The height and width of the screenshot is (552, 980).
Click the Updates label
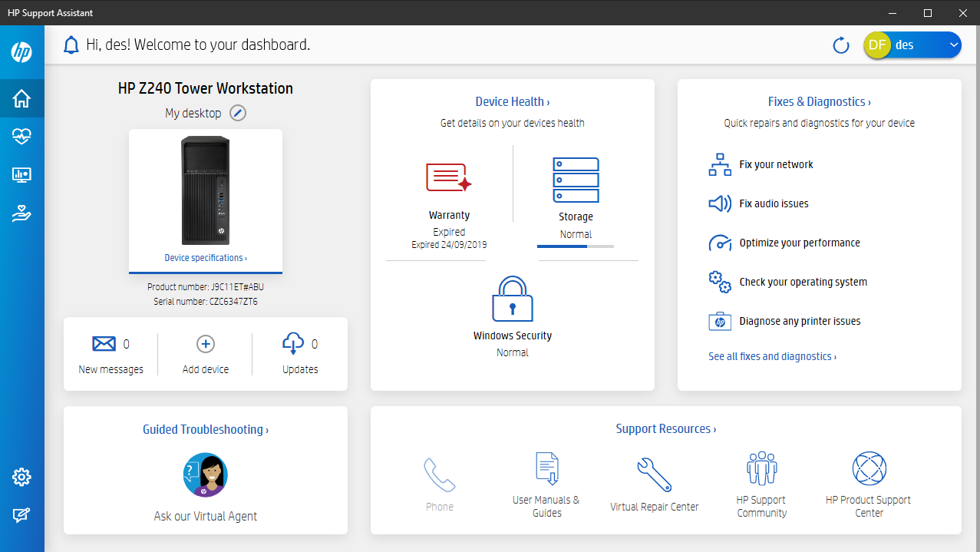tap(300, 369)
